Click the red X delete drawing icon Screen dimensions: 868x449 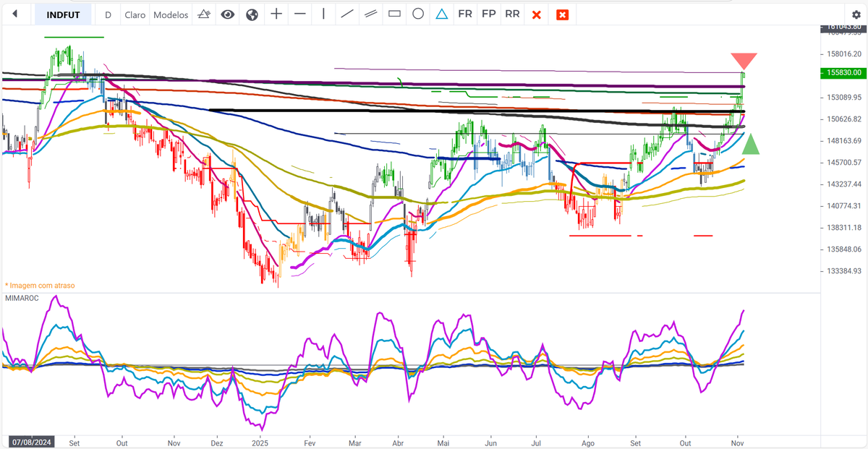point(536,14)
